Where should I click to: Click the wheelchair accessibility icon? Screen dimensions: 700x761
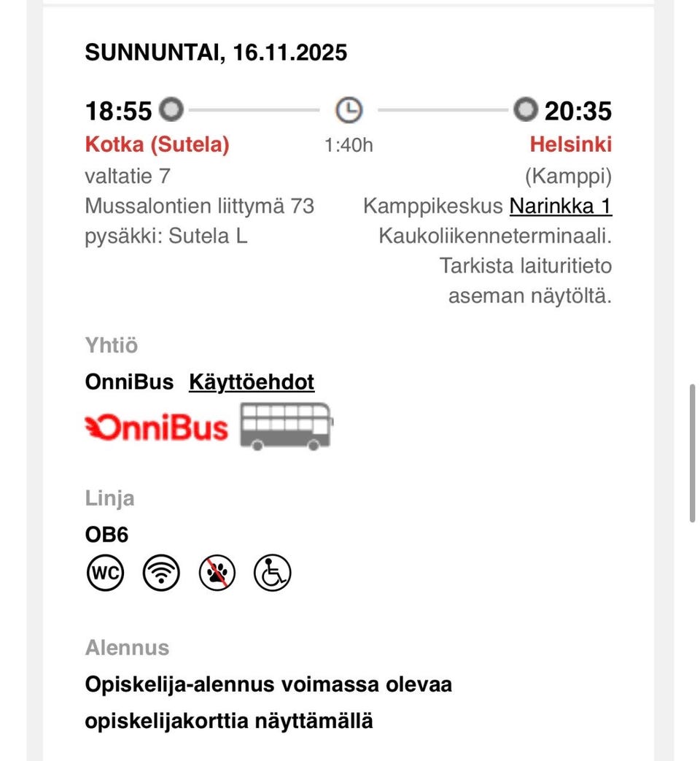coord(271,573)
